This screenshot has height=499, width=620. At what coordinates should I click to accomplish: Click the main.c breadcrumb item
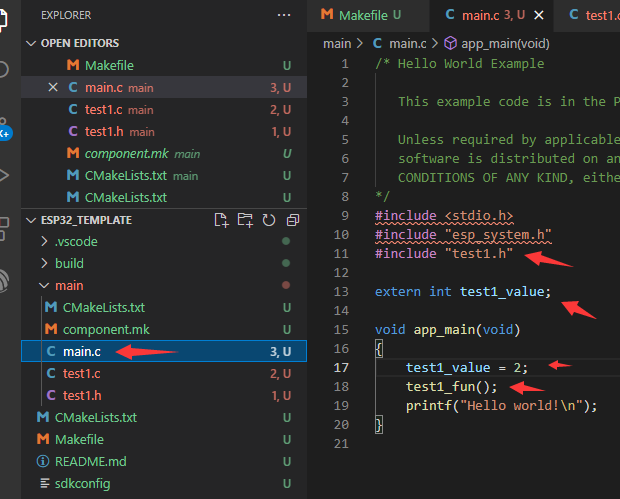click(x=400, y=43)
